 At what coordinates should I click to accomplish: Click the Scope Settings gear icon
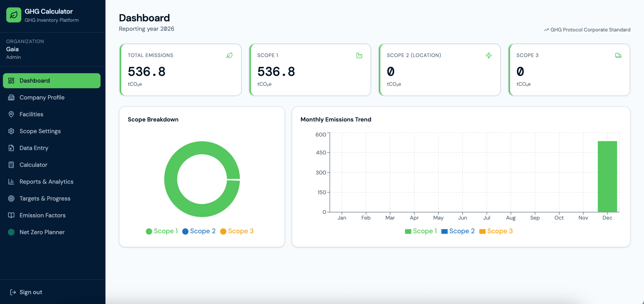click(11, 131)
